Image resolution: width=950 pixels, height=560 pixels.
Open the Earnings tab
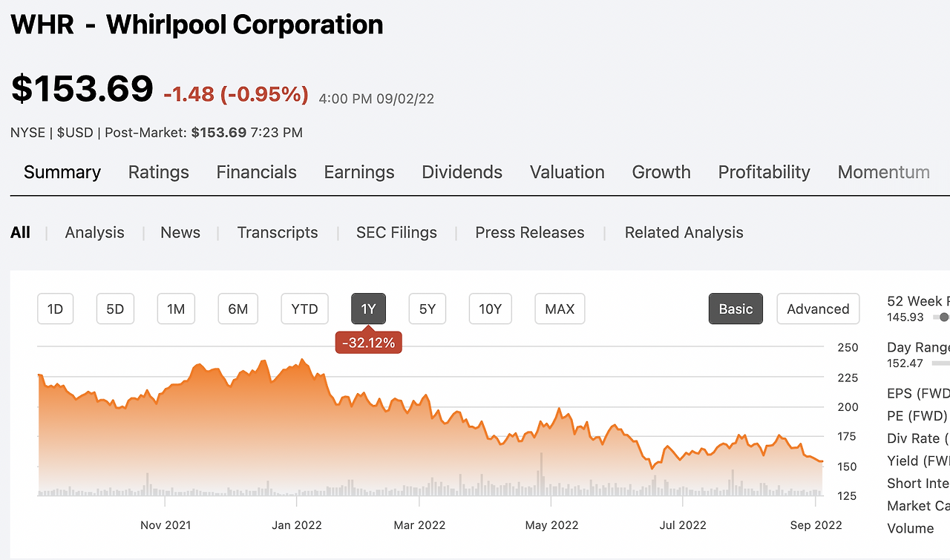click(359, 172)
